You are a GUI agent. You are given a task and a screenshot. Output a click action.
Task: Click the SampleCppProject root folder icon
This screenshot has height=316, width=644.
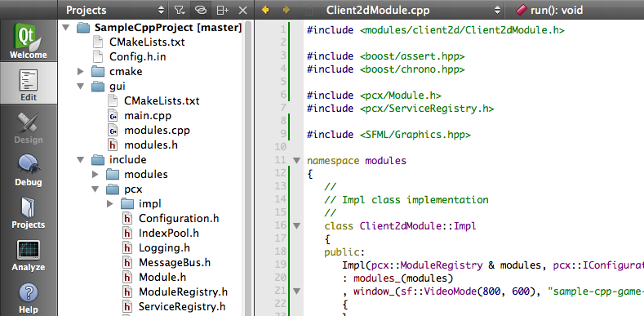coord(83,28)
